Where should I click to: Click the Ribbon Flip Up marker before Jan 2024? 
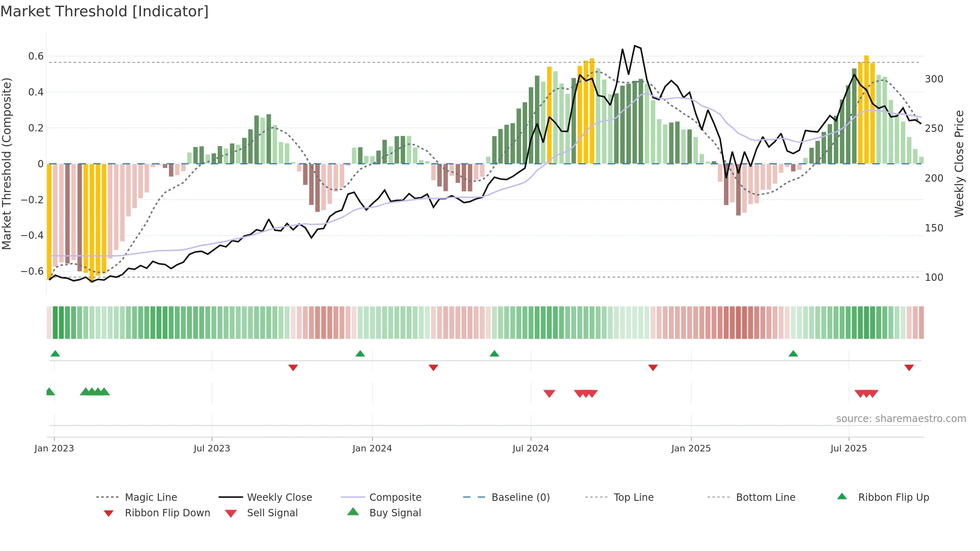coord(360,353)
